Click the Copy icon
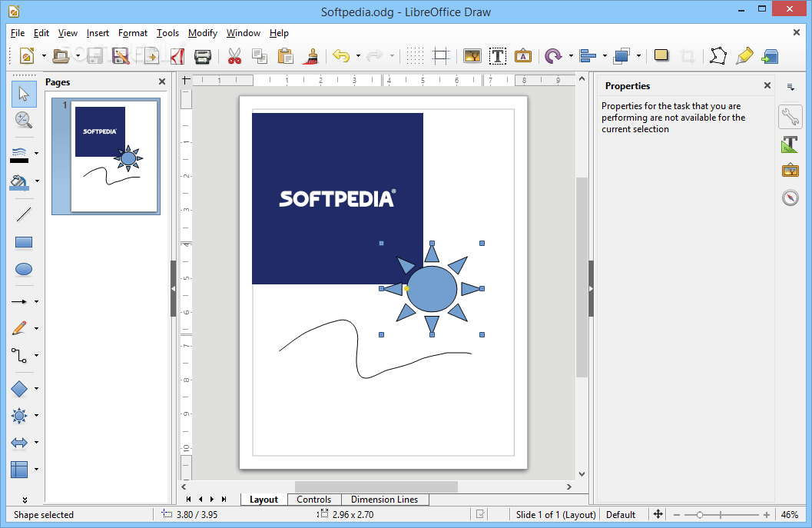The image size is (812, 528). [x=260, y=56]
